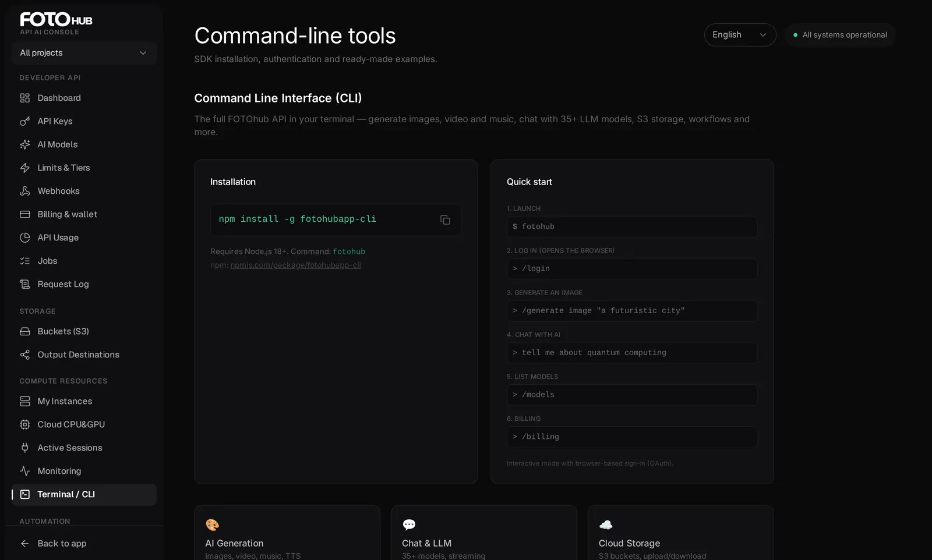Click the My Instances server icon
The width and height of the screenshot is (932, 560).
coord(25,401)
